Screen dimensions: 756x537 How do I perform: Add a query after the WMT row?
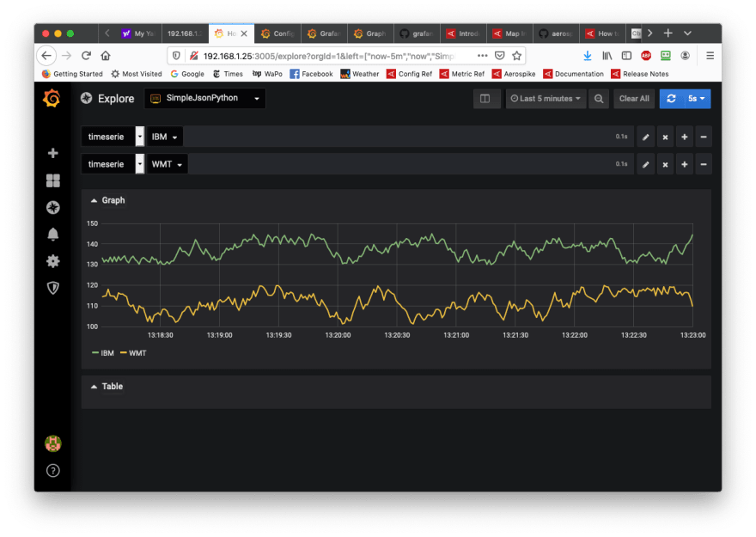[684, 164]
